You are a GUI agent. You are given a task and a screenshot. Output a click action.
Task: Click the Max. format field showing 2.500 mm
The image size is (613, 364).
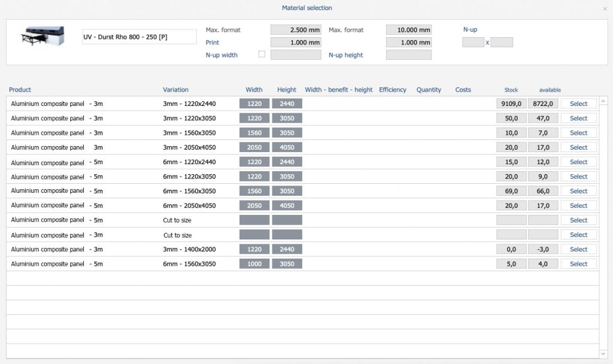click(x=296, y=30)
